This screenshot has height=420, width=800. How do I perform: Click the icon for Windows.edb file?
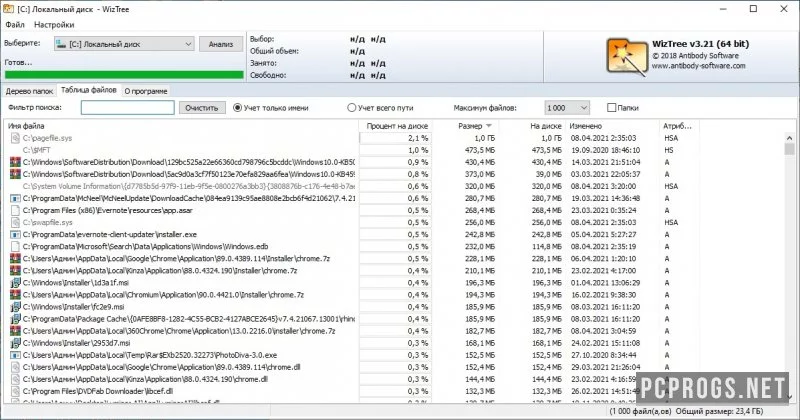(x=15, y=246)
